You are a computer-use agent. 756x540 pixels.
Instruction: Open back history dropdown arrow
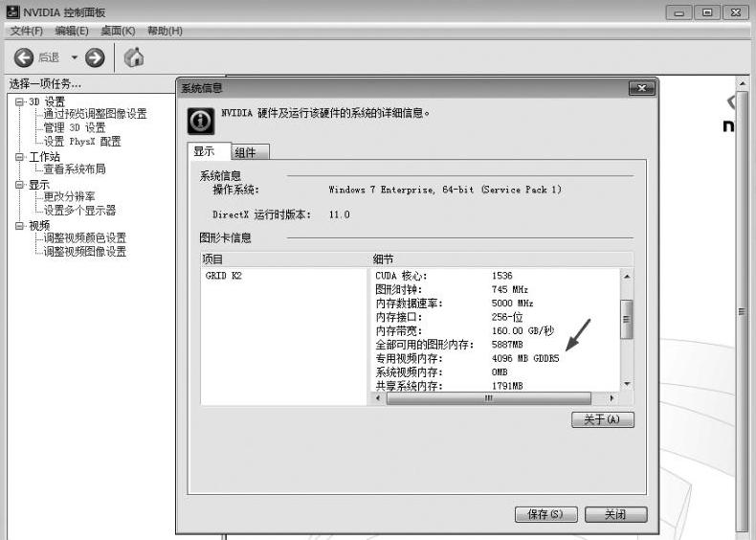pos(75,57)
